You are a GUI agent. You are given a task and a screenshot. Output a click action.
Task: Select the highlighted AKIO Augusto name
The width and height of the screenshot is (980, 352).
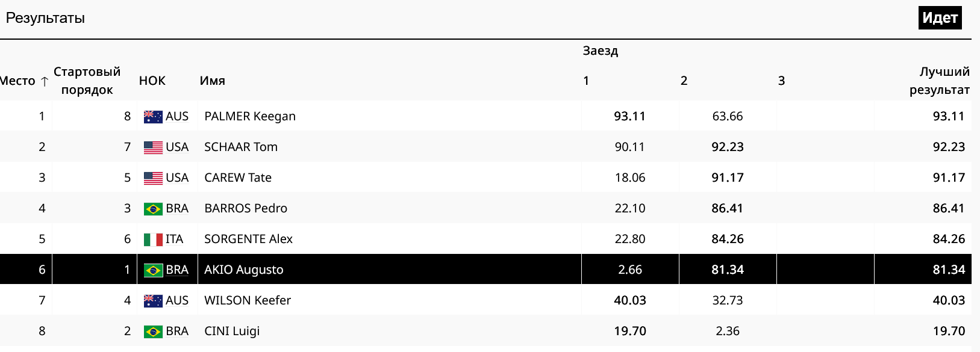pyautogui.click(x=244, y=270)
